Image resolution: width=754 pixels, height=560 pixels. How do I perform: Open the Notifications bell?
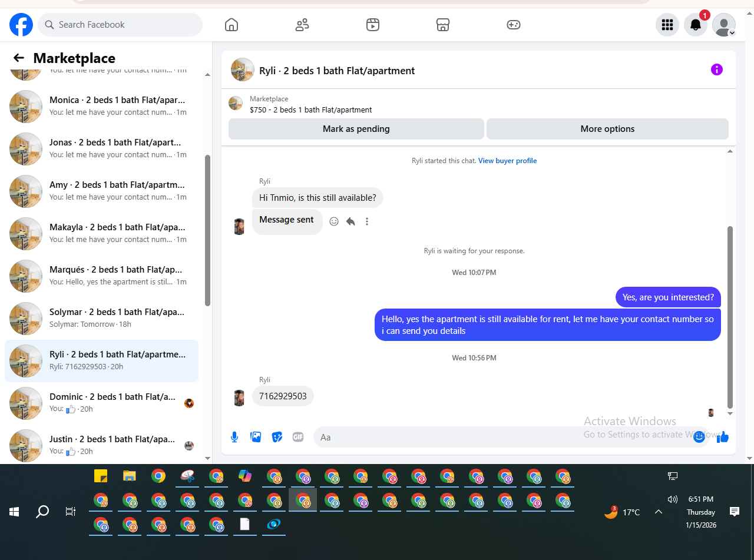[x=696, y=25]
